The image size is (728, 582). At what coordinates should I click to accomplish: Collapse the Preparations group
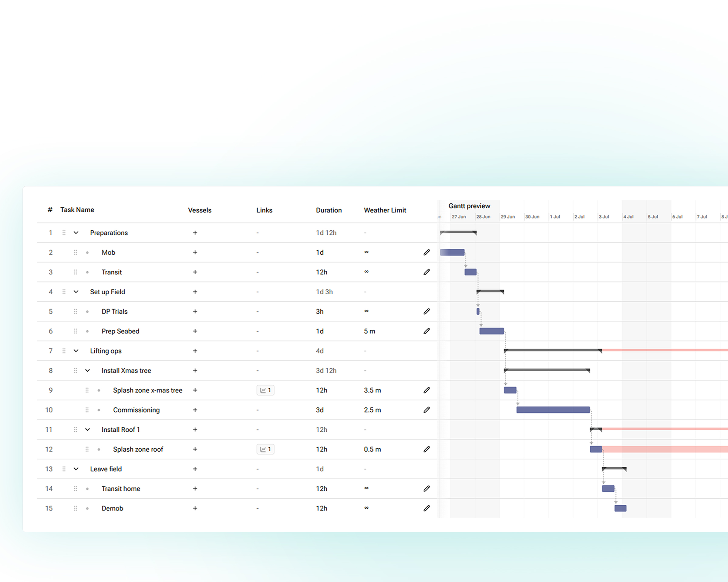(x=76, y=233)
